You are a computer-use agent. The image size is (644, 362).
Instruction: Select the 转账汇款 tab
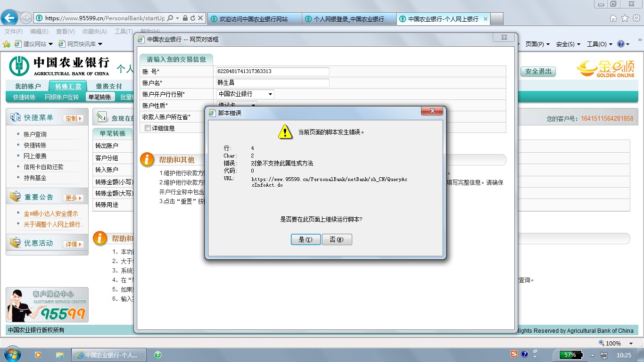(68, 86)
